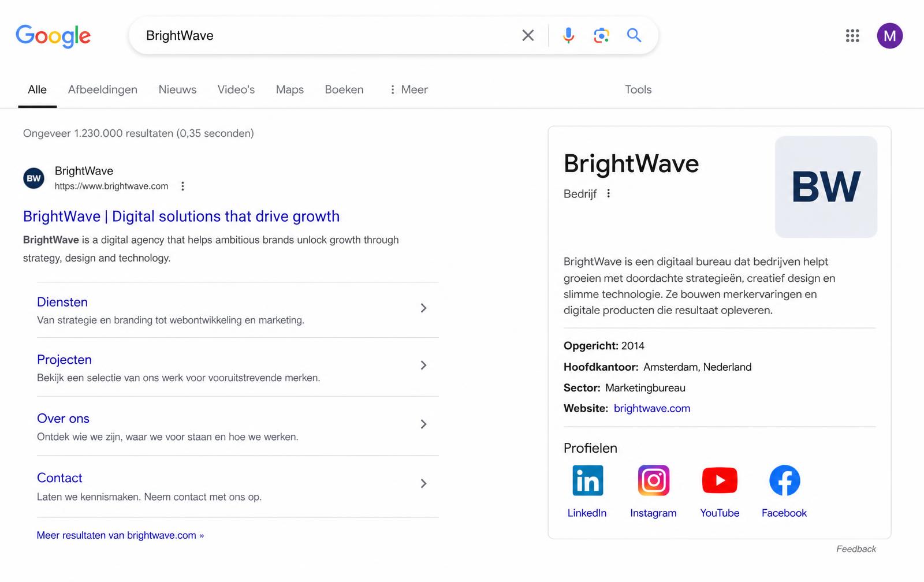Expand the Diensten sitelink chevron
Screen dimensions: 924x582
click(x=423, y=308)
